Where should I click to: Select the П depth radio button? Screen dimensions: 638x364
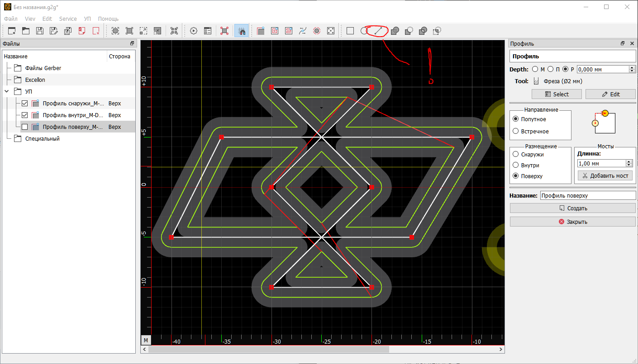click(550, 69)
